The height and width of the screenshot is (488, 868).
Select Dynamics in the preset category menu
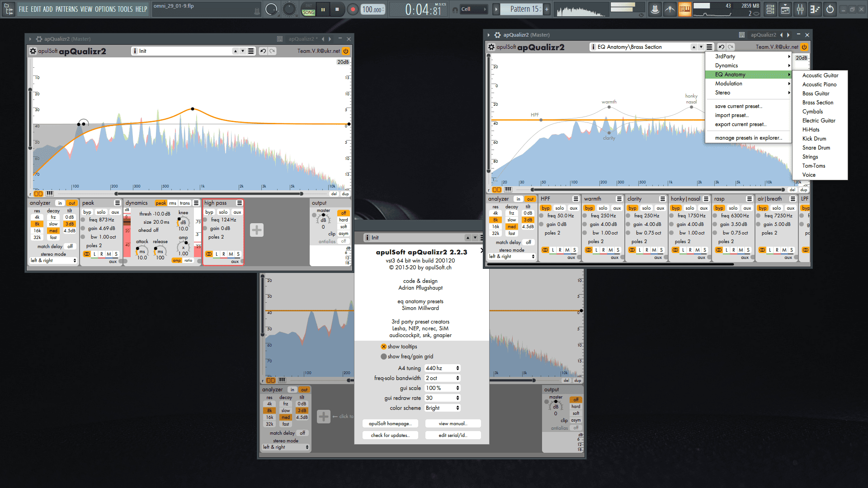pos(749,66)
